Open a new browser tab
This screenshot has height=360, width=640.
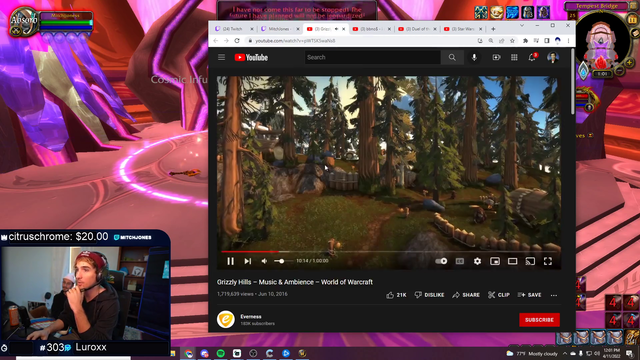493,29
